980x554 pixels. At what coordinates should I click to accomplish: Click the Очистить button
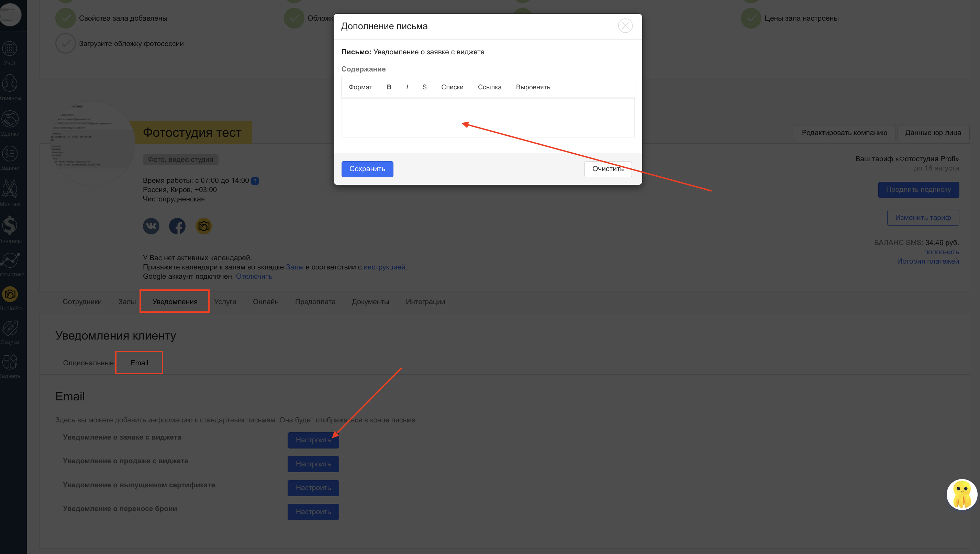(x=608, y=169)
